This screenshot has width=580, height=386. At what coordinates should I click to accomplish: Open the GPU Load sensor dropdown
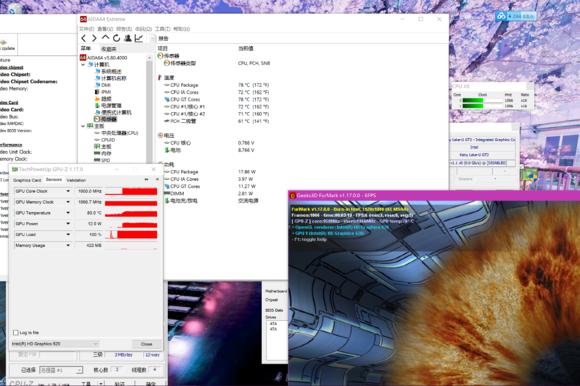click(x=68, y=234)
